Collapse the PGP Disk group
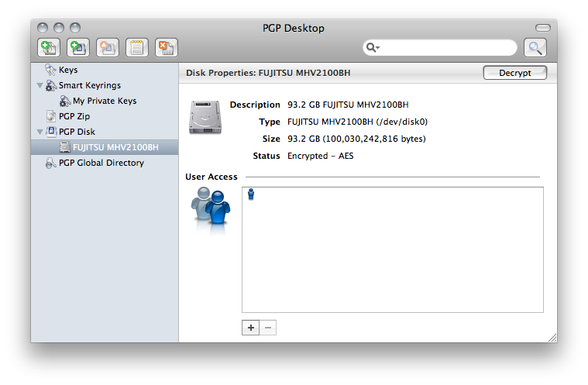Viewport: 588px width, 385px height. click(40, 132)
